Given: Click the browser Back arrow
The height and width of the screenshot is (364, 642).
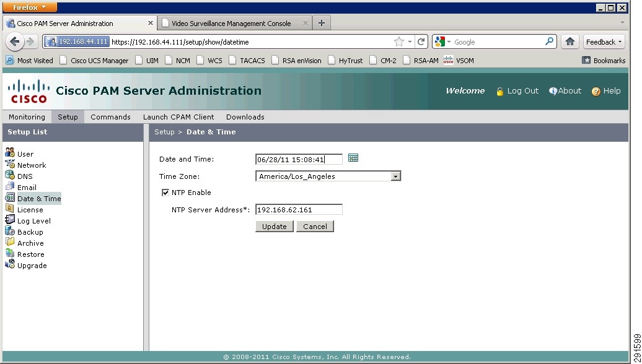Looking at the screenshot, I should (15, 41).
